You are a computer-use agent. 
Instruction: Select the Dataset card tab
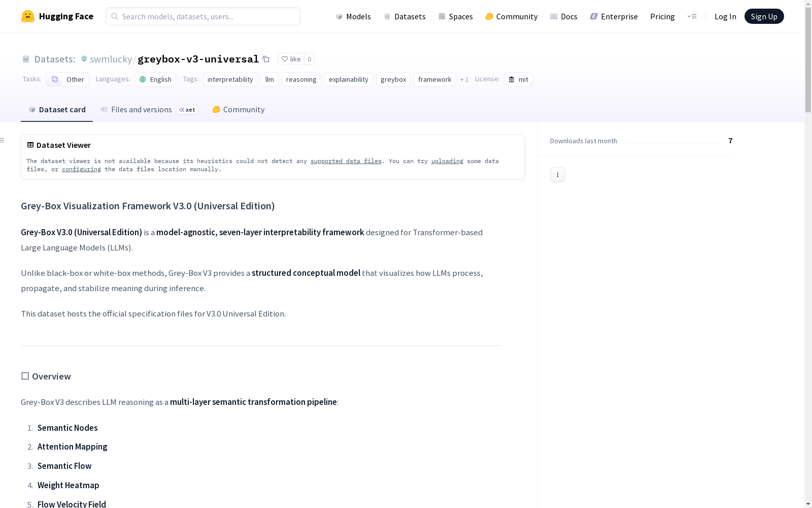tap(57, 110)
